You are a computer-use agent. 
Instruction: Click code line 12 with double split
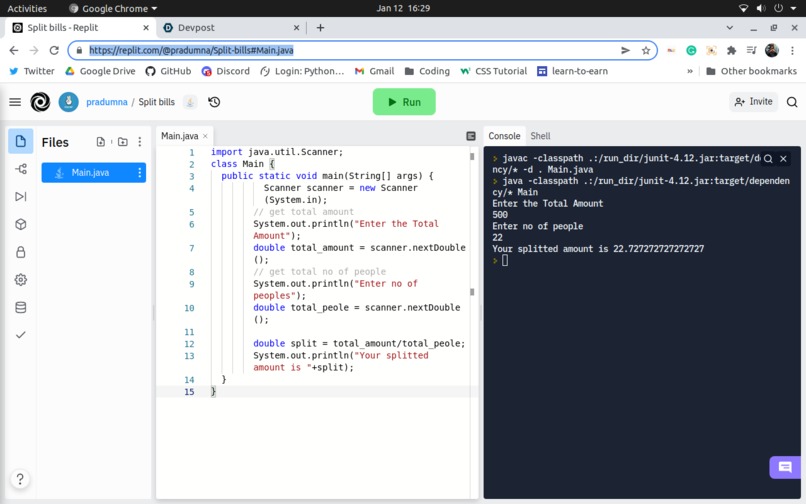point(359,343)
